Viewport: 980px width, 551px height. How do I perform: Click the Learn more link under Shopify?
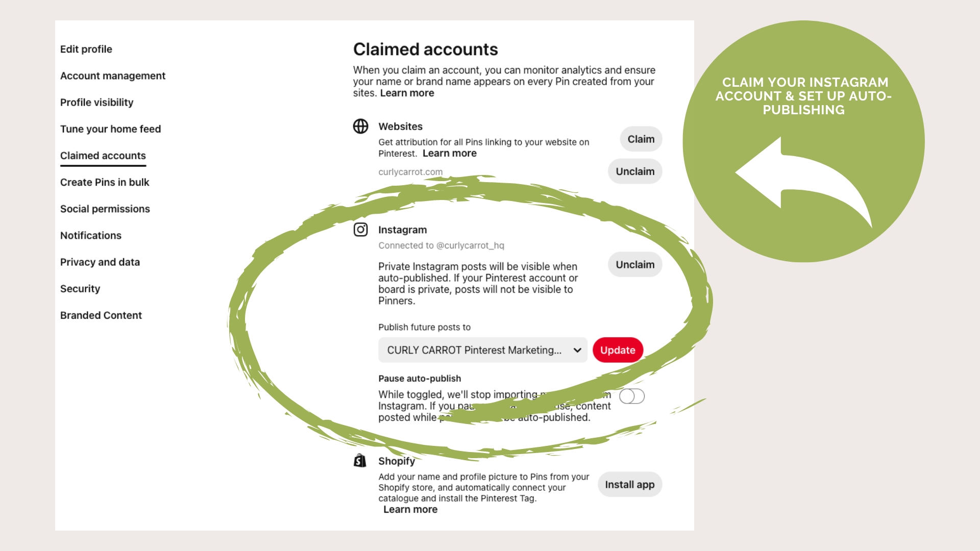coord(410,509)
